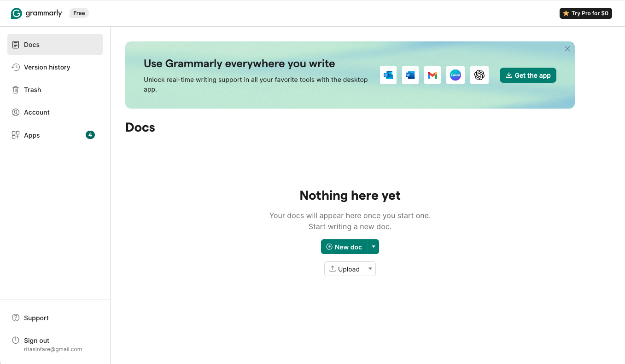Click the Microsoft Word app icon

[410, 75]
